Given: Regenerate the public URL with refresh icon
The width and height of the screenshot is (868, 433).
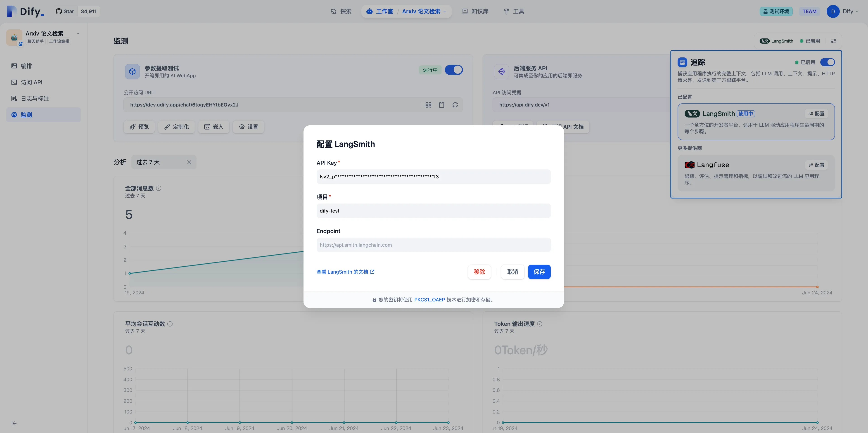Looking at the screenshot, I should (455, 105).
